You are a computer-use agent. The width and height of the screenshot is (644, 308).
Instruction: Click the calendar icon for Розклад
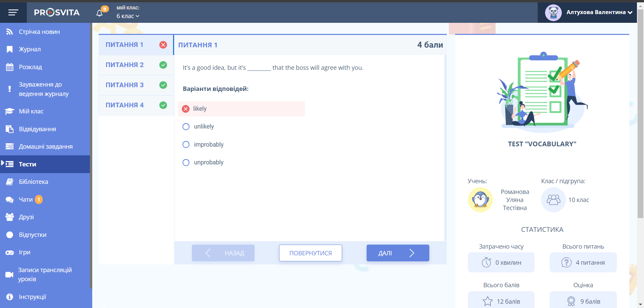tap(9, 67)
